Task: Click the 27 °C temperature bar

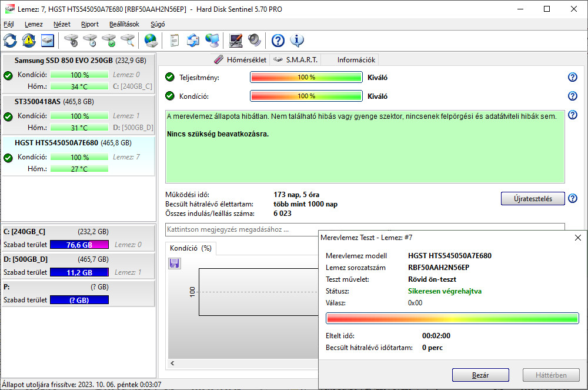Action: click(79, 169)
